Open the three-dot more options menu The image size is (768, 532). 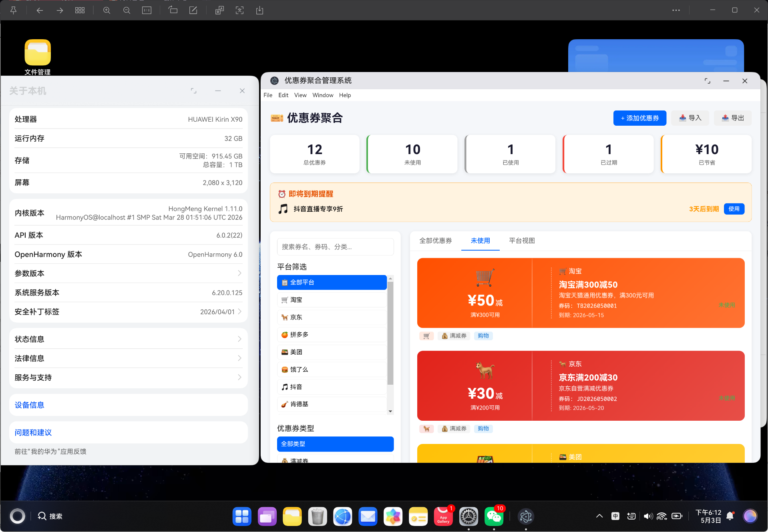click(676, 10)
